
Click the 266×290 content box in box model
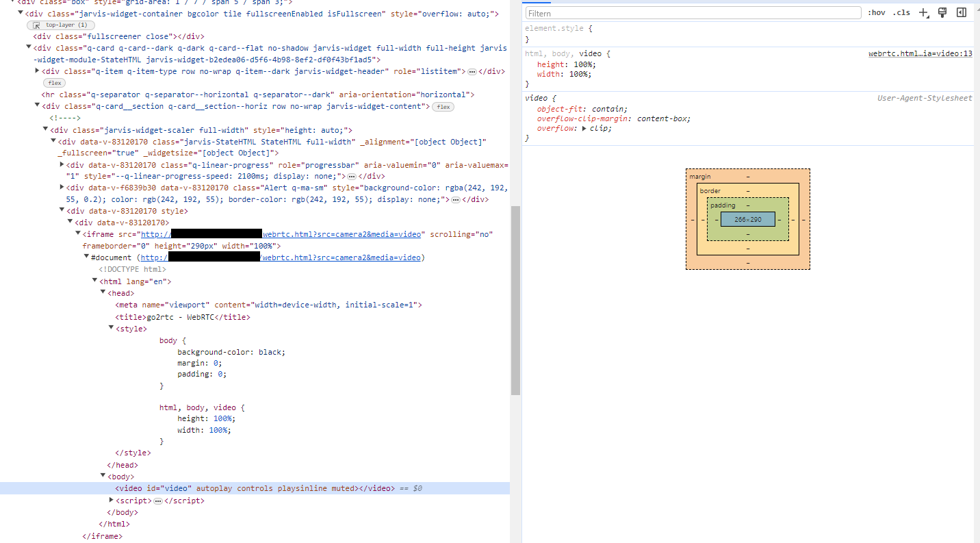[x=747, y=219]
